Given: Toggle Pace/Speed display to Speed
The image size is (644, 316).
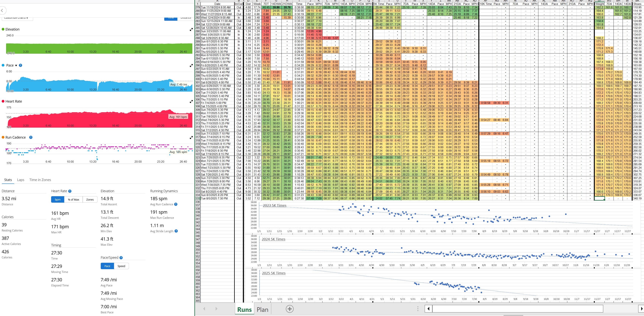Looking at the screenshot, I should [121, 266].
